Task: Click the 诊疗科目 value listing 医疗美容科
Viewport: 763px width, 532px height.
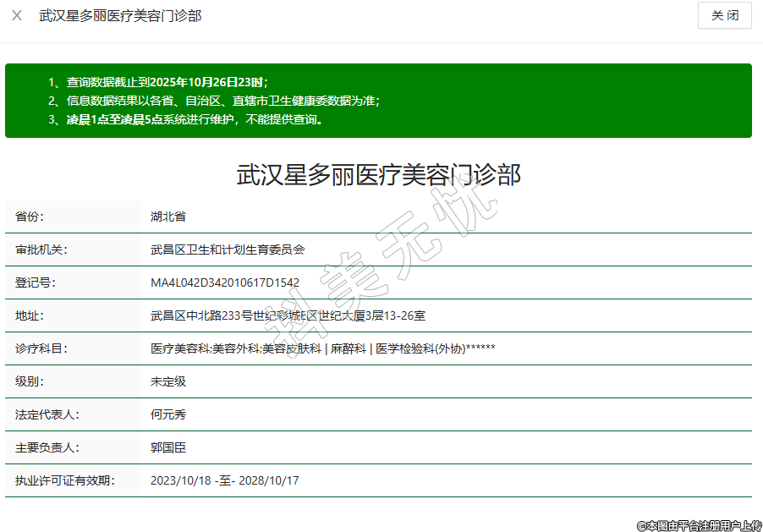Action: click(x=322, y=348)
